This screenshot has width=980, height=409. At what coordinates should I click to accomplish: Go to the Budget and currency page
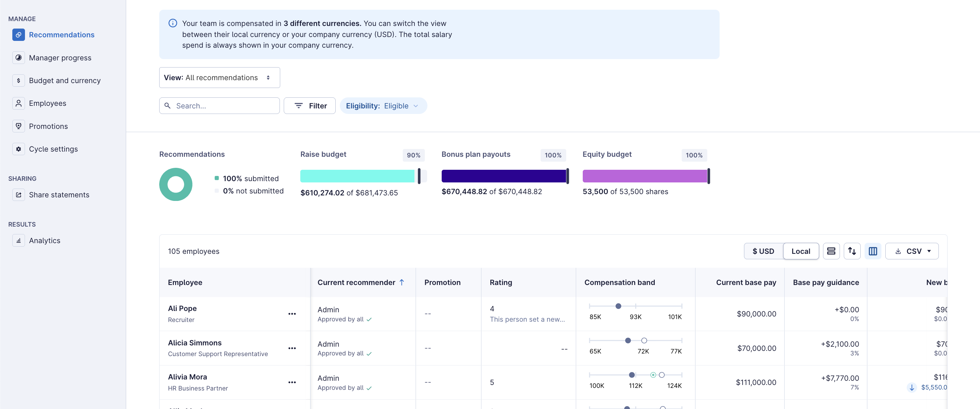64,81
